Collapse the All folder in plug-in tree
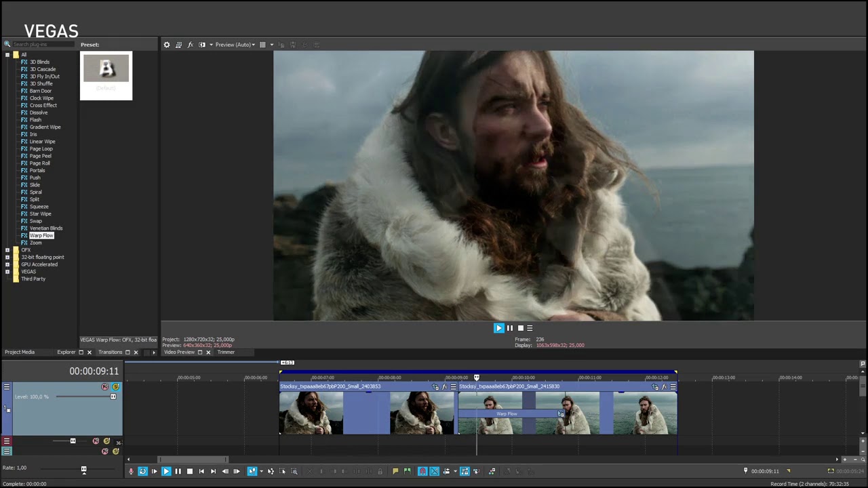 [x=7, y=55]
